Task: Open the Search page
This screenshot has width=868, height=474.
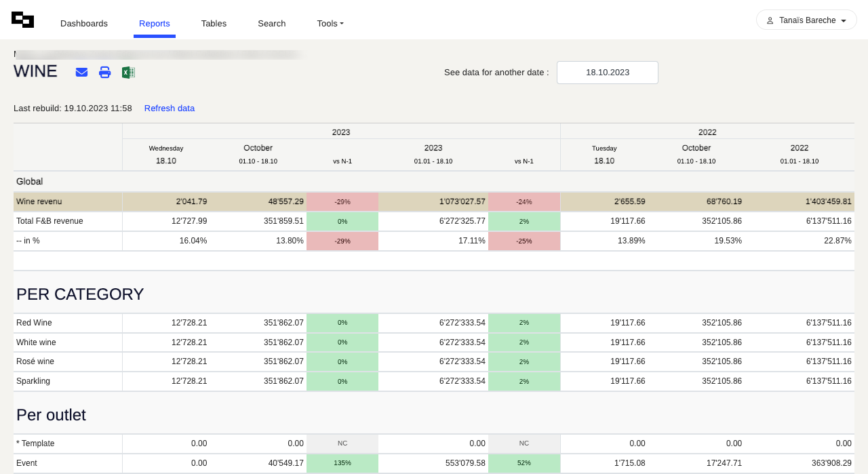Action: click(x=271, y=23)
